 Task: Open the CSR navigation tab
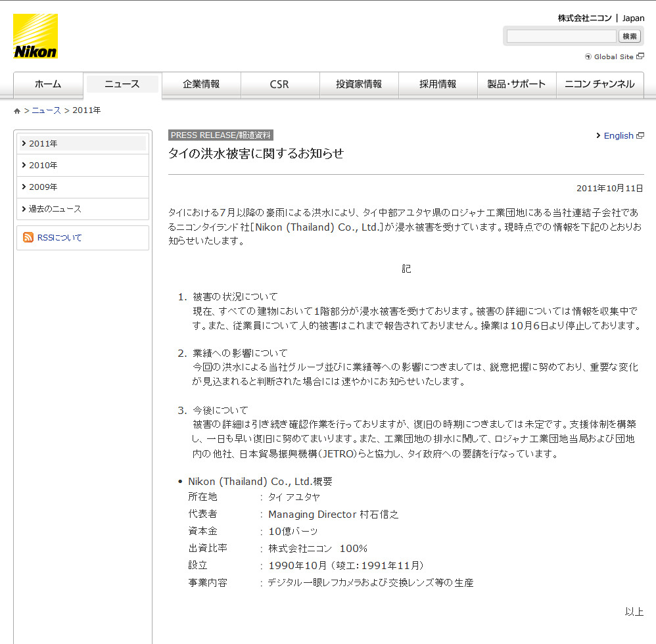280,85
